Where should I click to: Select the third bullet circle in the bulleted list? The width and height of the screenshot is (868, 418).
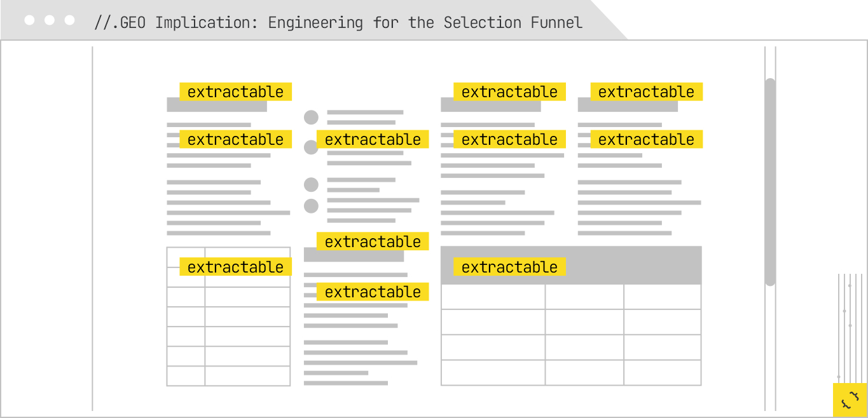[311, 185]
